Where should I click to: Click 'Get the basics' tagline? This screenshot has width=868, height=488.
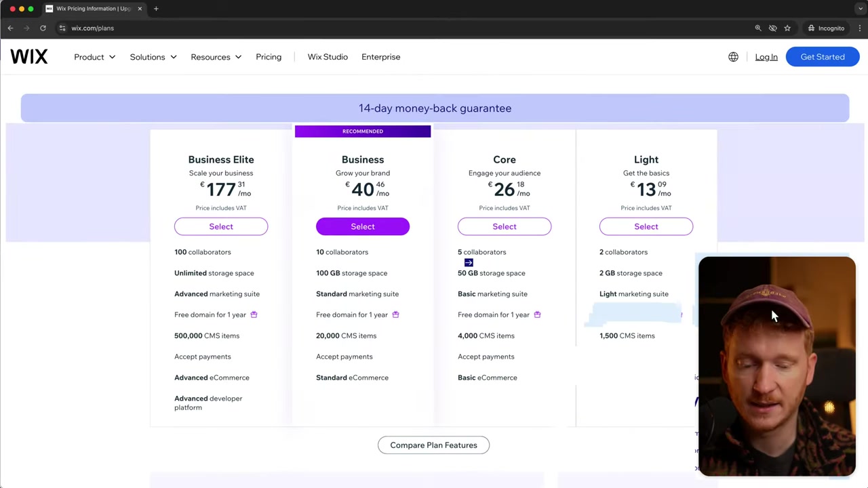646,173
